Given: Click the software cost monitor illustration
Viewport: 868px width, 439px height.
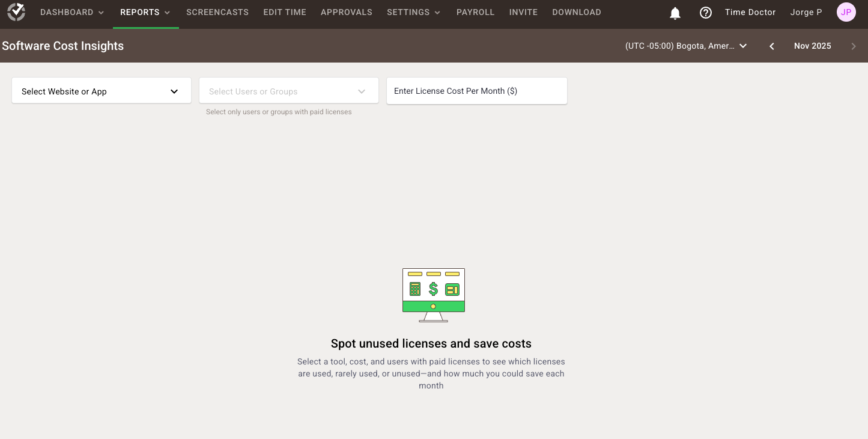Looking at the screenshot, I should [x=433, y=295].
